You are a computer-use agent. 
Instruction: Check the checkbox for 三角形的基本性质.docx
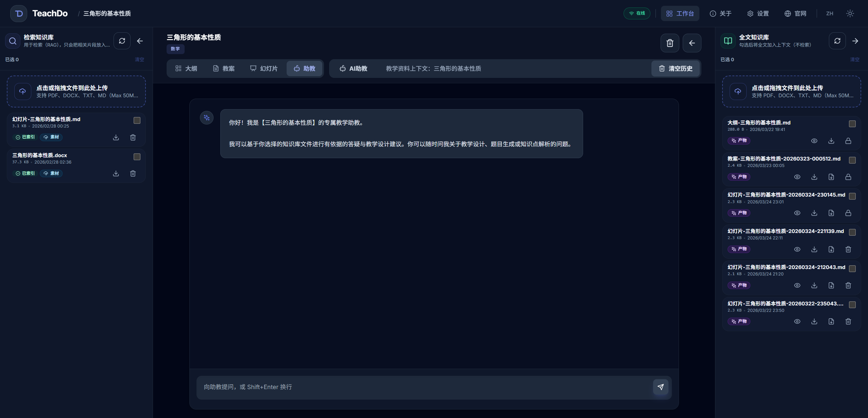(137, 157)
